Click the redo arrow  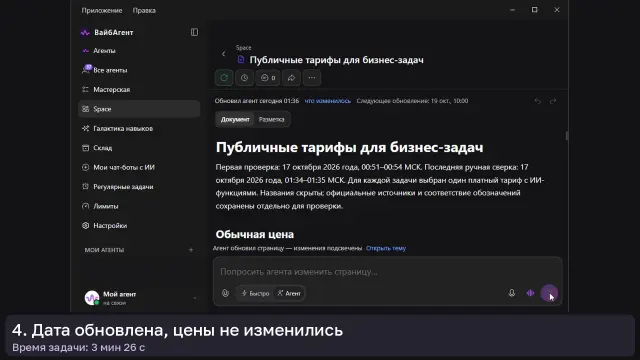[x=553, y=101]
